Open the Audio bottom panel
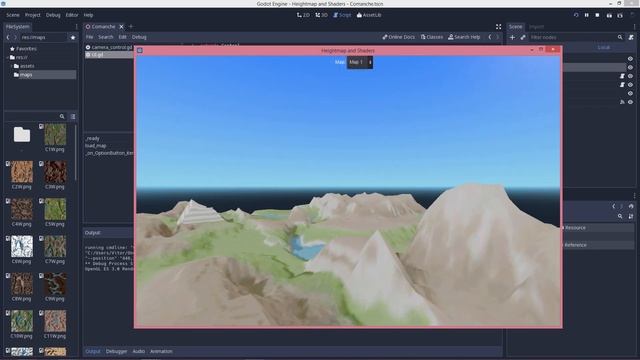Image resolution: width=640 pixels, height=360 pixels. tap(138, 351)
